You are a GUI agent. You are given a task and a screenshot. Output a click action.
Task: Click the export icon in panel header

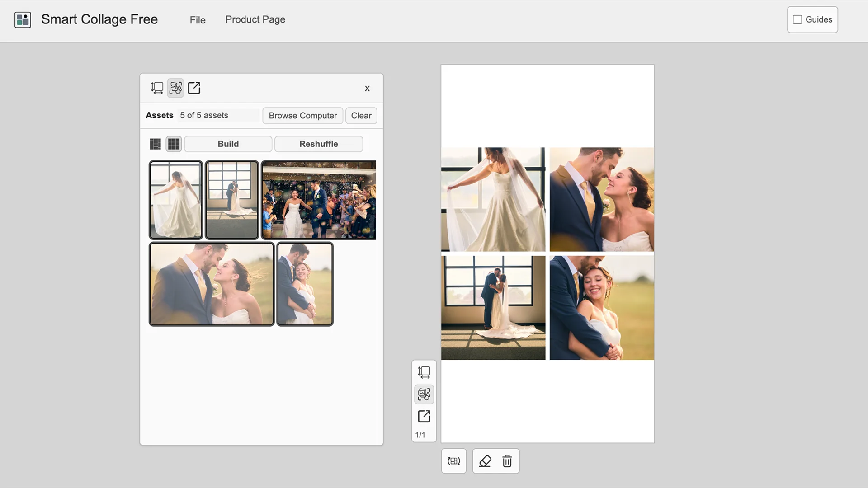[x=194, y=88]
